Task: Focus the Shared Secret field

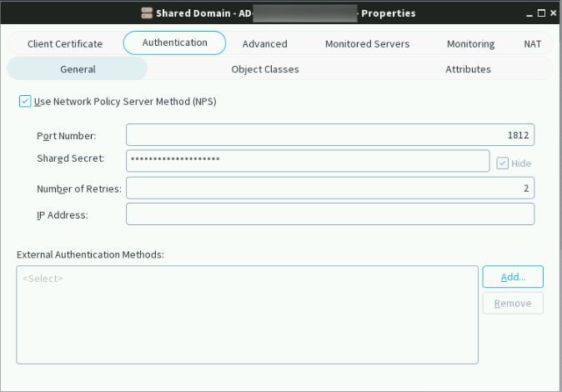Action: click(x=308, y=161)
